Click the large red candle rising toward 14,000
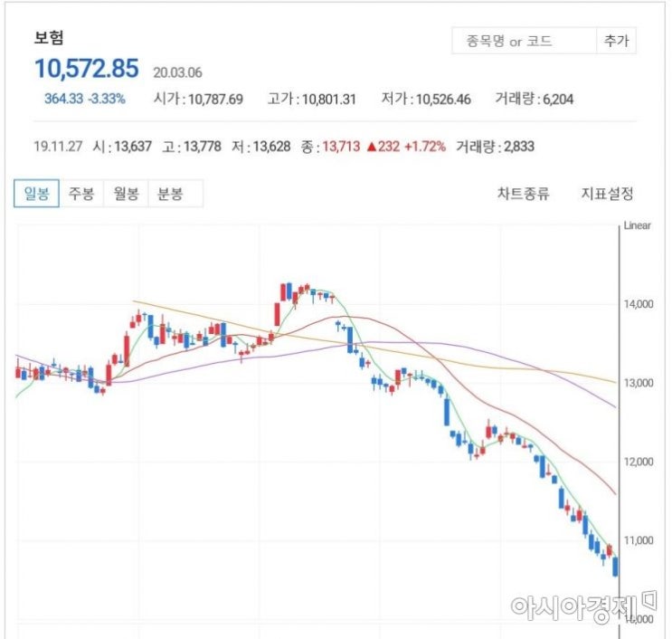 pyautogui.click(x=278, y=314)
